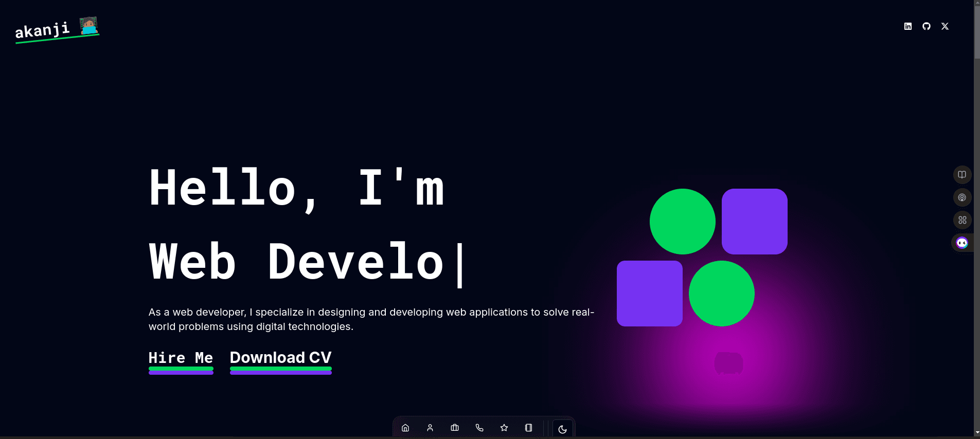This screenshot has height=439, width=980.
Task: Click the Hire Me link
Action: pos(181,362)
